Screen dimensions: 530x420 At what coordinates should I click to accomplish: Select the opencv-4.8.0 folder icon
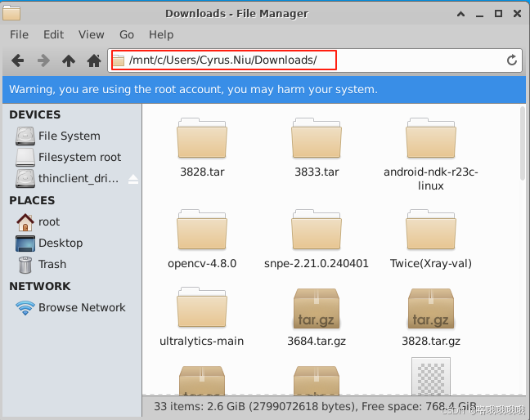pyautogui.click(x=202, y=230)
